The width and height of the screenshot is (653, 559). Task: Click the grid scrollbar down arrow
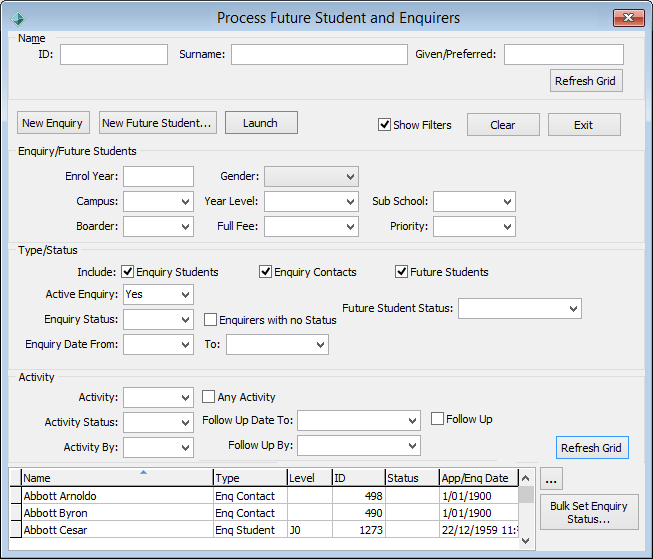tap(526, 541)
